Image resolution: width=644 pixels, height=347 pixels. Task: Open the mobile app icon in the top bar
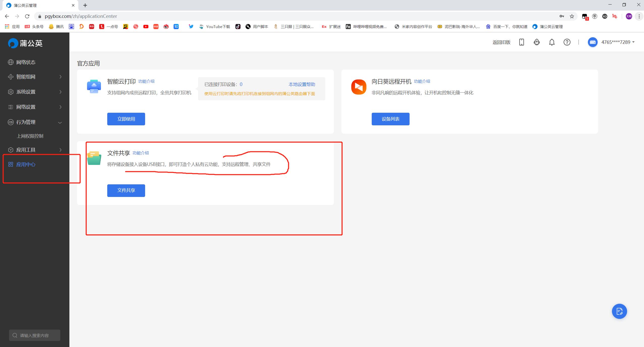click(521, 42)
